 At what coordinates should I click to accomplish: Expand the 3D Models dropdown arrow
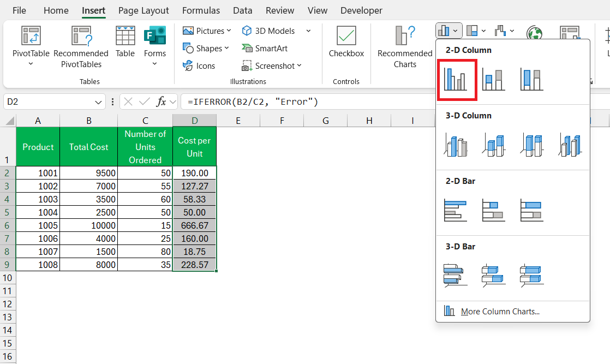[x=308, y=31]
